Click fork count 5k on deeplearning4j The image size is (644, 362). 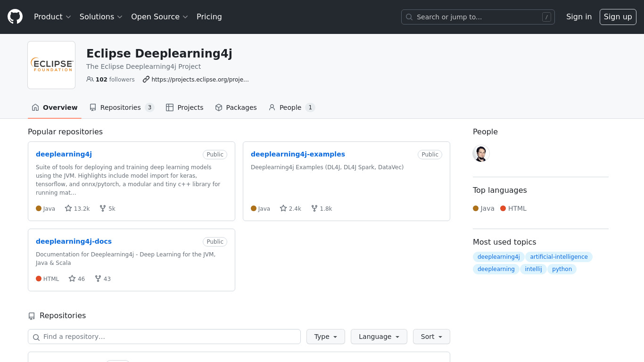[x=107, y=208]
